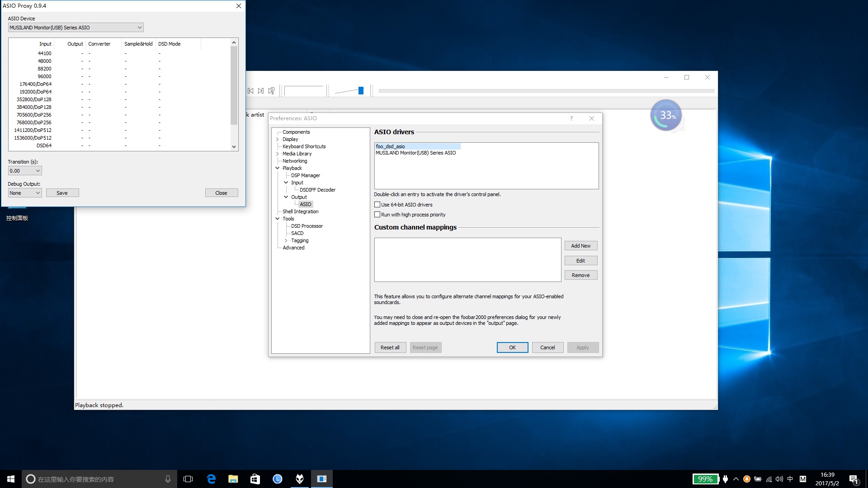
Task: Open File Explorer from taskbar
Action: [x=233, y=479]
